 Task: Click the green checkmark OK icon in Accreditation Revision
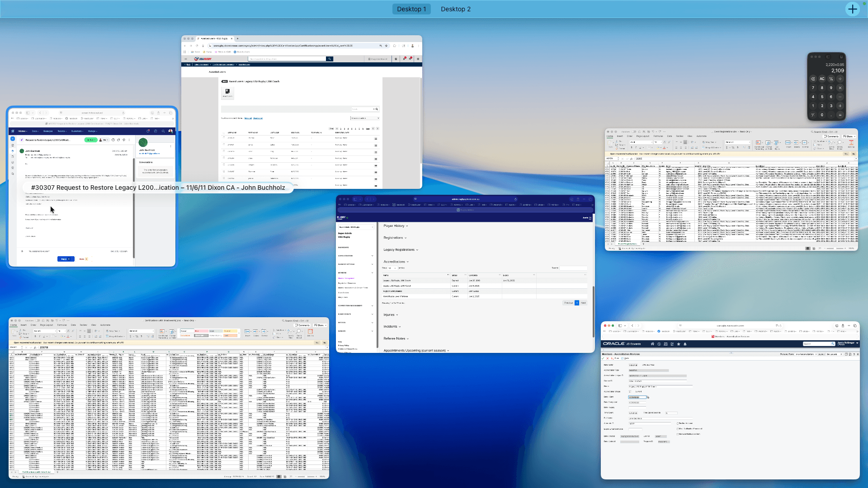coord(603,358)
